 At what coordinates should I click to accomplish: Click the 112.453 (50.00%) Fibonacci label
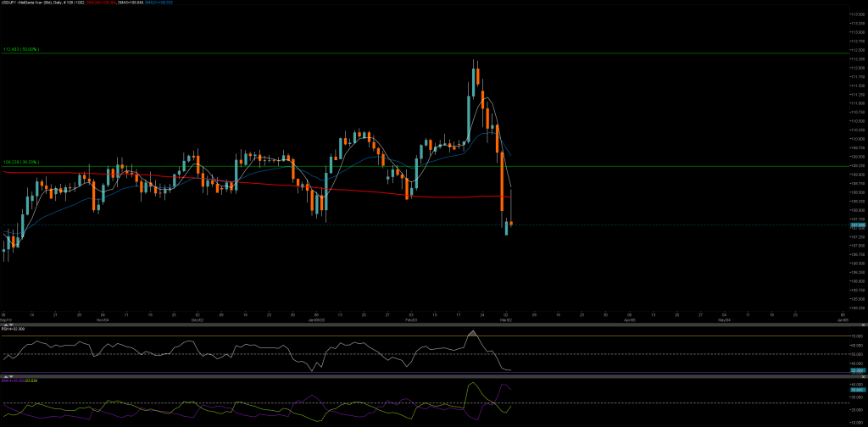coord(21,50)
